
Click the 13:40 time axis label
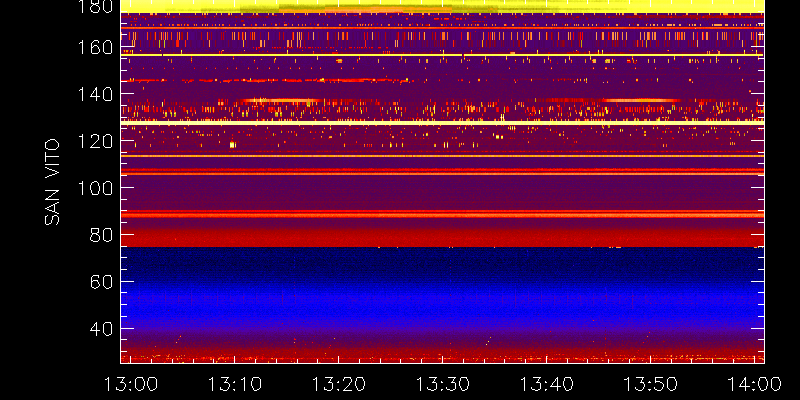546,384
